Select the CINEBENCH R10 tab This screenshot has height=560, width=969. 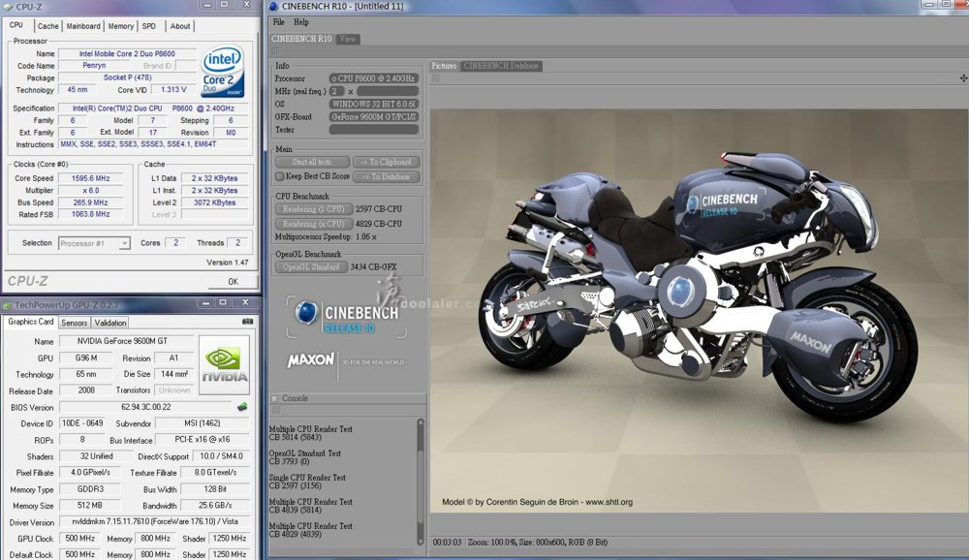point(301,39)
